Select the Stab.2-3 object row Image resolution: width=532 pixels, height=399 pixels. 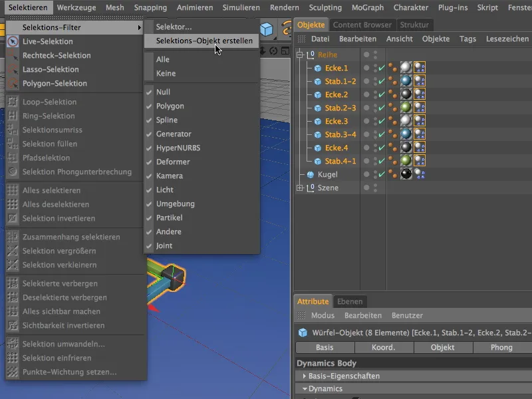pyautogui.click(x=340, y=108)
